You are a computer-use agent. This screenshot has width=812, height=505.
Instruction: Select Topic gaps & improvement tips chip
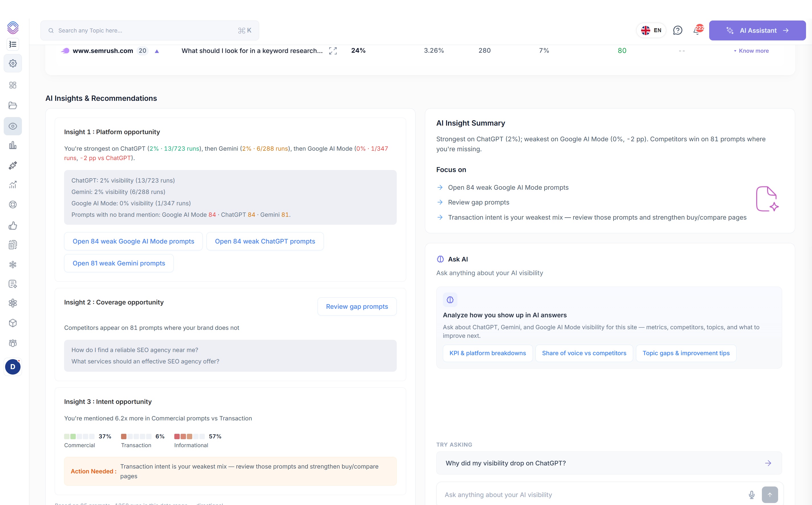click(686, 353)
